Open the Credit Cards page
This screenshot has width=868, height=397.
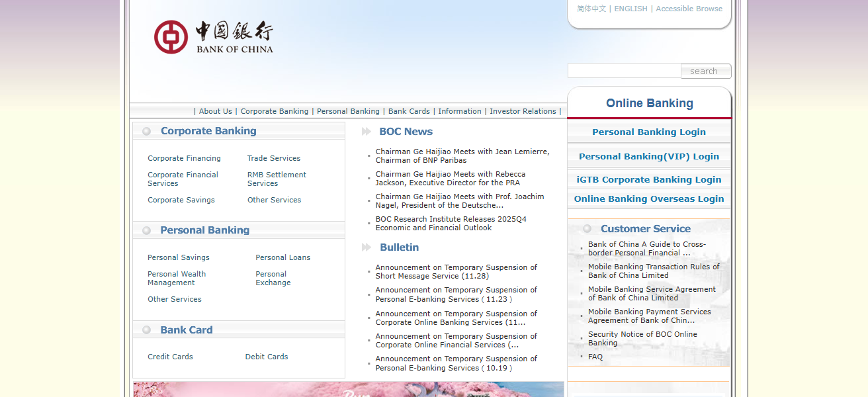point(170,356)
